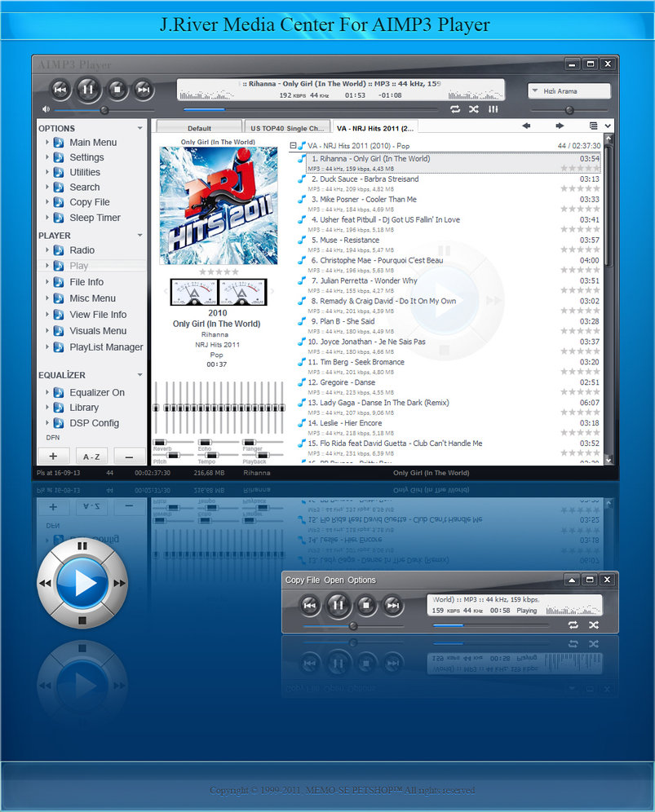This screenshot has height=812, width=655.
Task: Click the PlayList Manager icon in sidebar
Action: pos(59,347)
